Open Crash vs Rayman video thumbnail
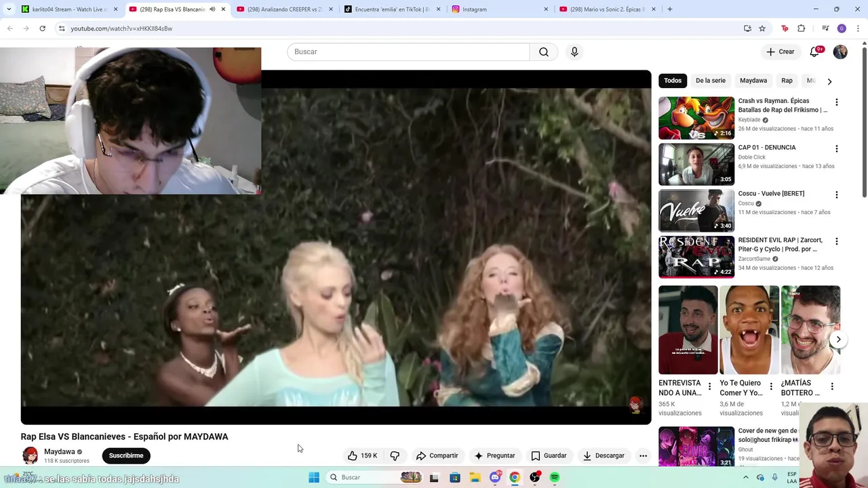 click(696, 118)
